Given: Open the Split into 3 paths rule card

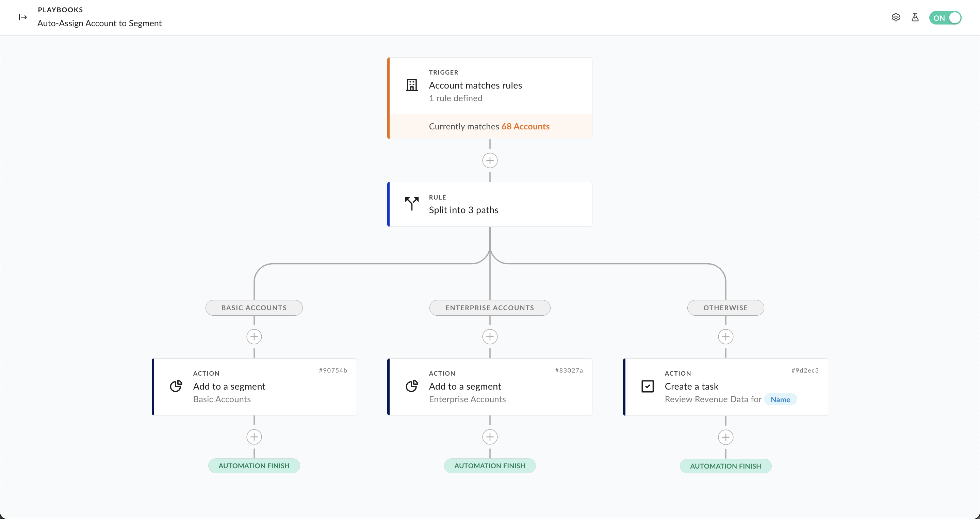Looking at the screenshot, I should [x=463, y=209].
